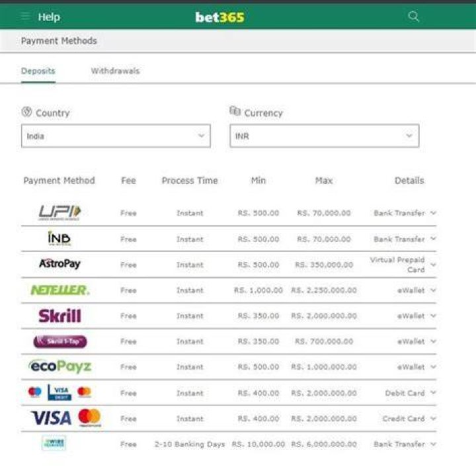Click RS. 1,000,000.00 ecoPayz maximum
This screenshot has width=476, height=475.
point(324,367)
